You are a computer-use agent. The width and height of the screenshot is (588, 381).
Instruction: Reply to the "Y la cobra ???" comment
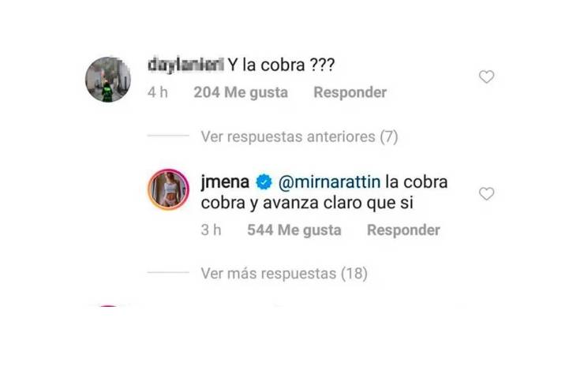[350, 92]
